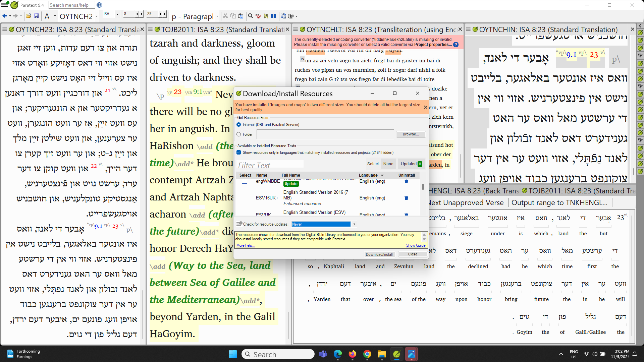Click the Full Name column header

click(291, 175)
